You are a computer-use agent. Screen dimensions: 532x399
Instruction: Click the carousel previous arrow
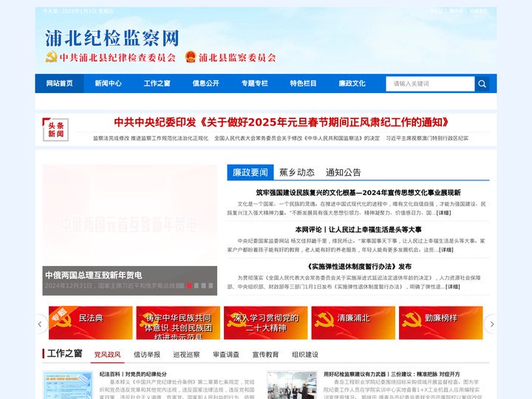[x=41, y=324]
